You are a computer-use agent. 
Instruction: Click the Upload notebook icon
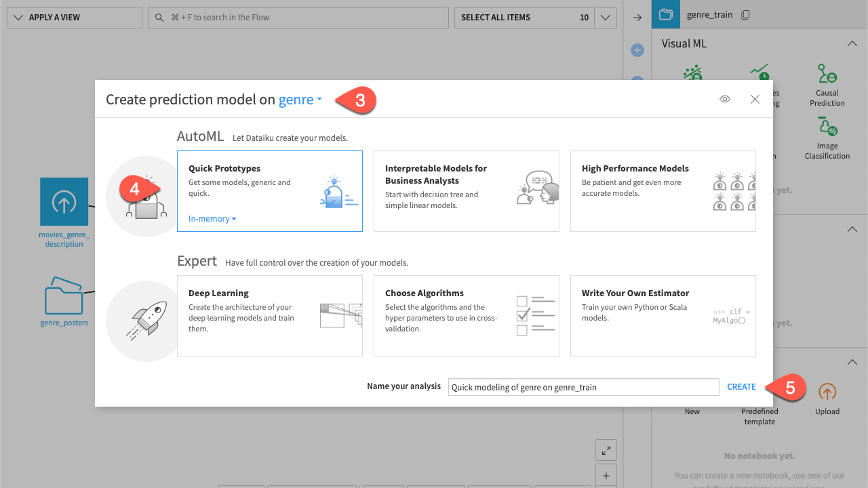point(827,392)
